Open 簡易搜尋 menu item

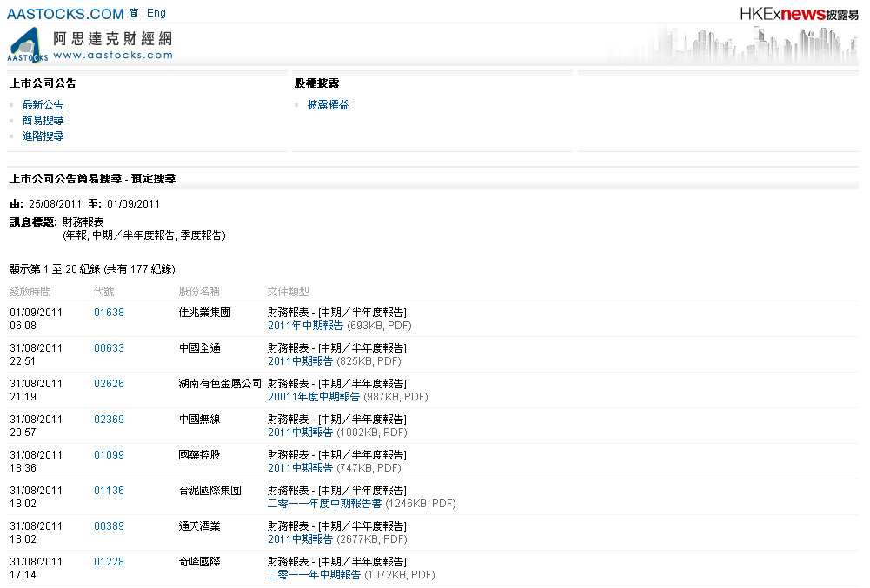pos(43,121)
